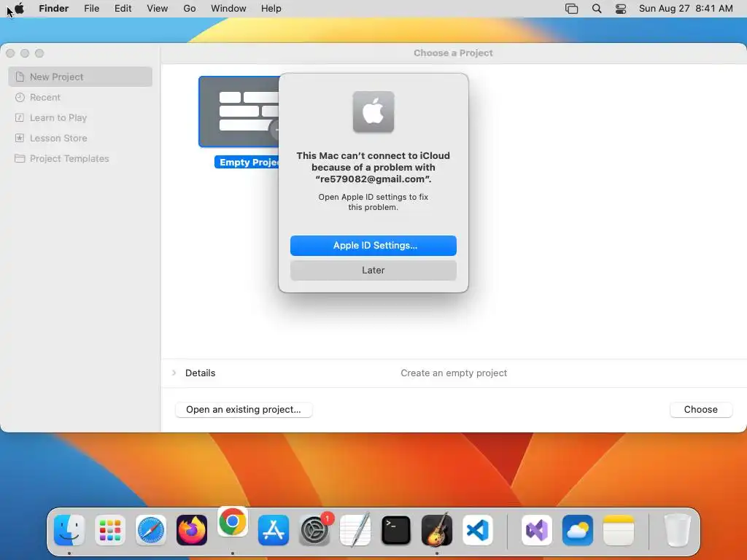Open the Go menu
The image size is (747, 560).
click(190, 9)
